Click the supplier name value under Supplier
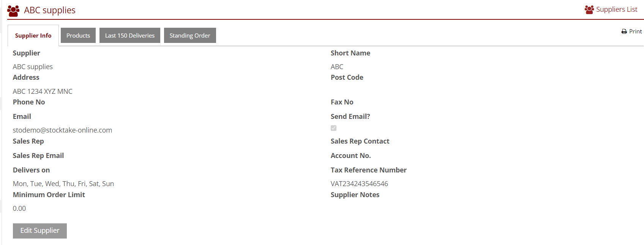The width and height of the screenshot is (644, 245). pos(33,67)
